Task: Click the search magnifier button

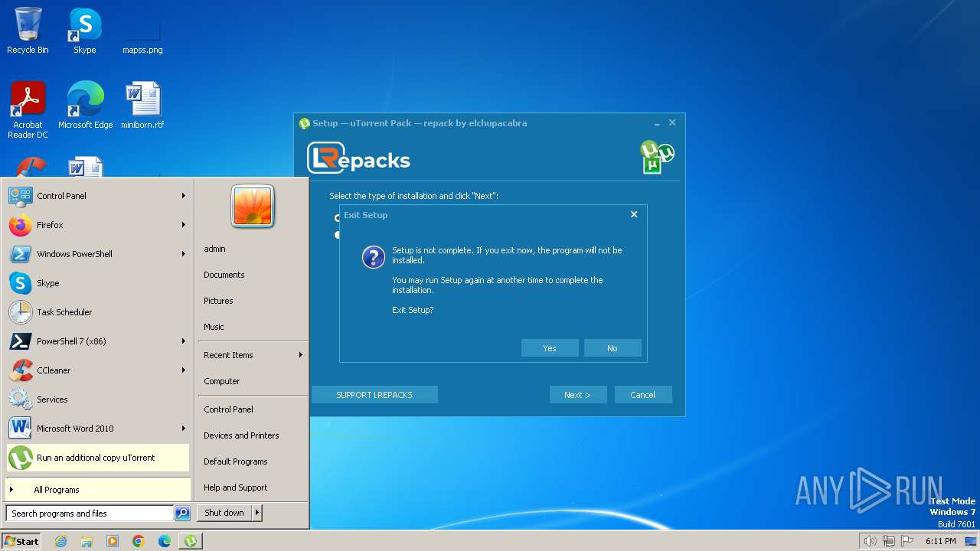Action: coord(182,514)
